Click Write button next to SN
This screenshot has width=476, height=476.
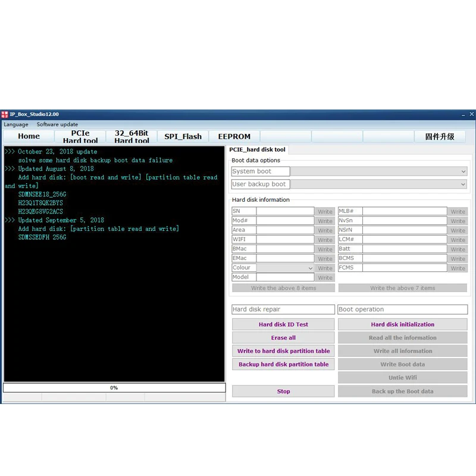point(325,212)
